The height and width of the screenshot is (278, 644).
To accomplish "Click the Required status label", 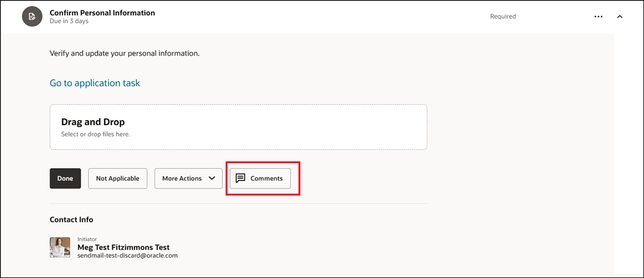I will (x=503, y=16).
